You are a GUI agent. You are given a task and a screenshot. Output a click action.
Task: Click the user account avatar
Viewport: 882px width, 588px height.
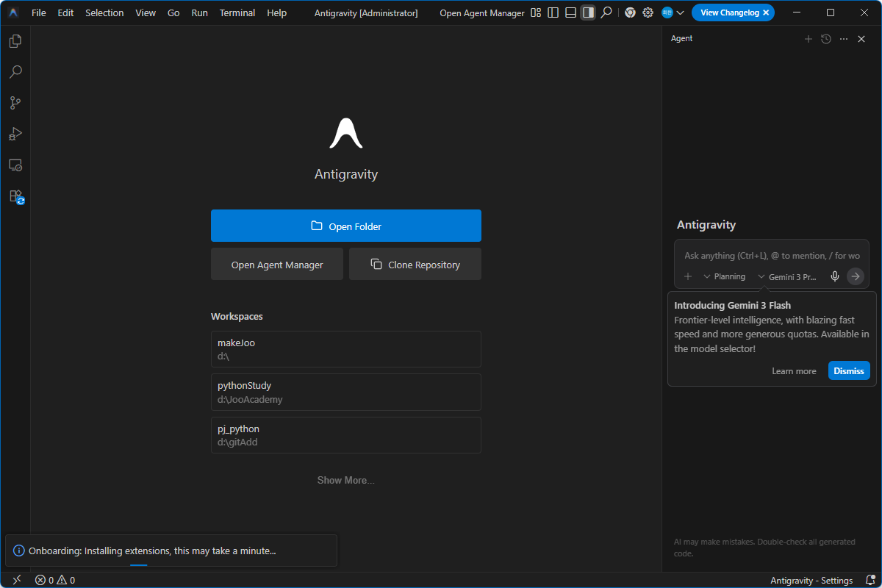(x=667, y=12)
